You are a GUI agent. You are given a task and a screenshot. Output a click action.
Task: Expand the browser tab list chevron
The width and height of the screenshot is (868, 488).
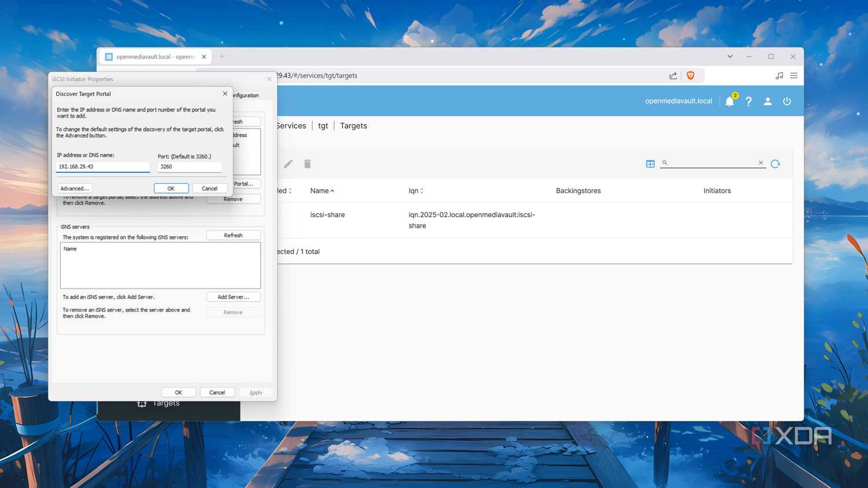730,57
